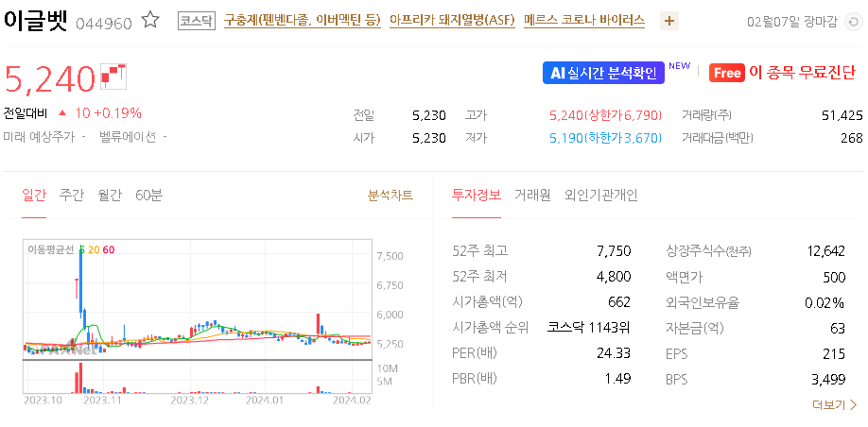This screenshot has width=868, height=427.
Task: Click the 벨류에이션 label
Action: click(128, 137)
